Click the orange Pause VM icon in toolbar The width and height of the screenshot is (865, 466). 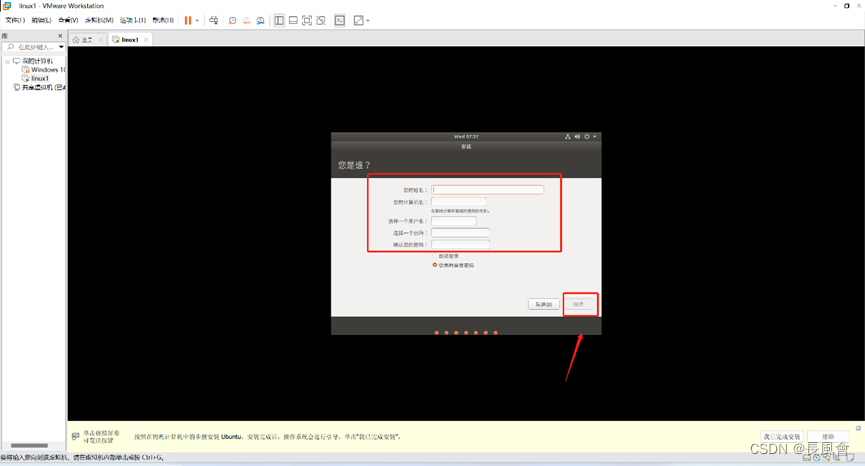[x=188, y=20]
